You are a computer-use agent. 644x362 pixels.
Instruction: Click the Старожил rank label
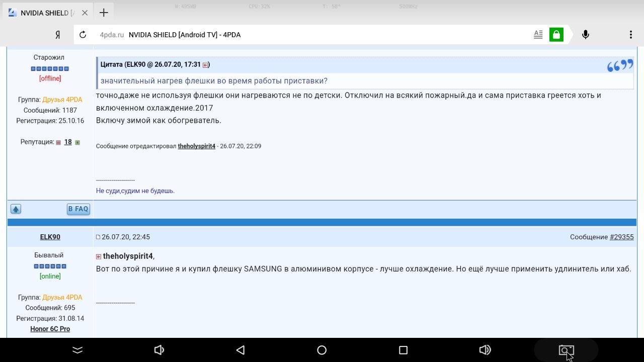coord(49,57)
